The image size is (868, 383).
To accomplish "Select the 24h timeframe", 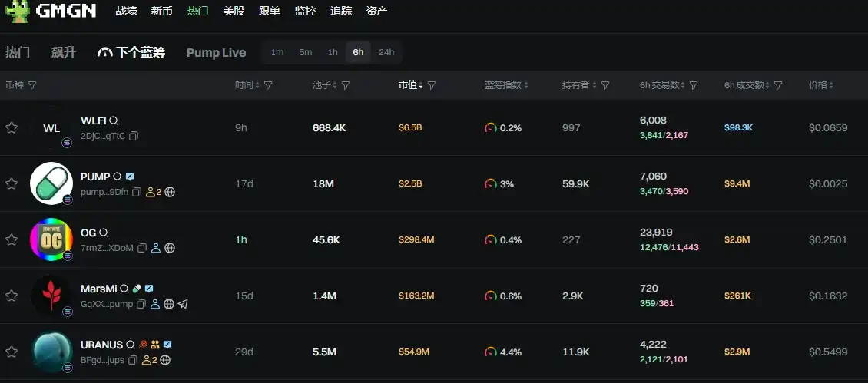I will tap(386, 52).
